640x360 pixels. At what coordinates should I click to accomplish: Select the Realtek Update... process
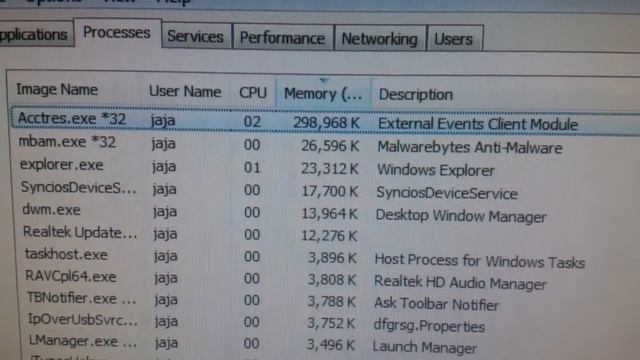[x=80, y=232]
